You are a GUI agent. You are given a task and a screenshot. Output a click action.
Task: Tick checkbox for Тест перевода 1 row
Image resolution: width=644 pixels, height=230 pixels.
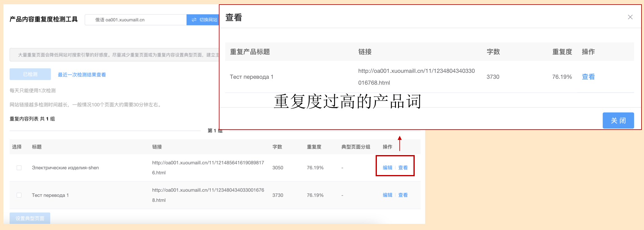click(19, 195)
